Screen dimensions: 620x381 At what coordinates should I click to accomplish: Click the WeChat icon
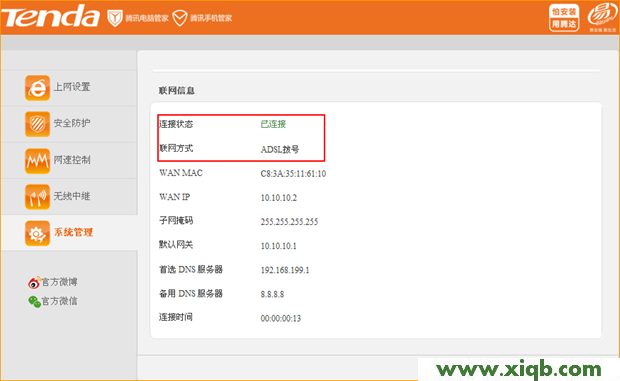point(34,302)
